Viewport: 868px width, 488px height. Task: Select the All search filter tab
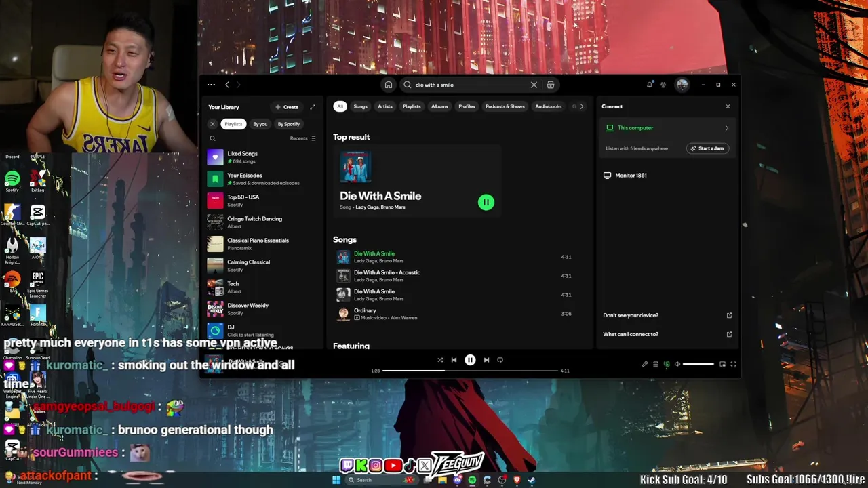pyautogui.click(x=340, y=106)
